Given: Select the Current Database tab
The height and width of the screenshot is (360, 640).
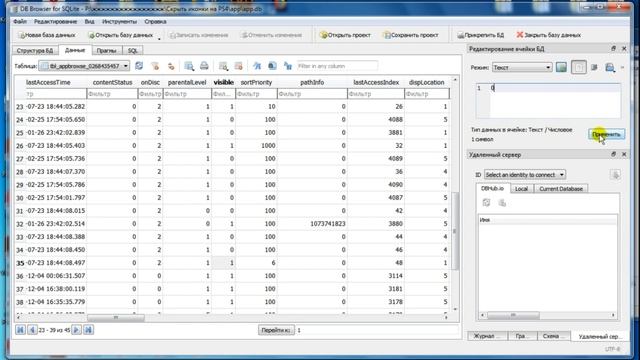Looking at the screenshot, I should click(561, 189).
